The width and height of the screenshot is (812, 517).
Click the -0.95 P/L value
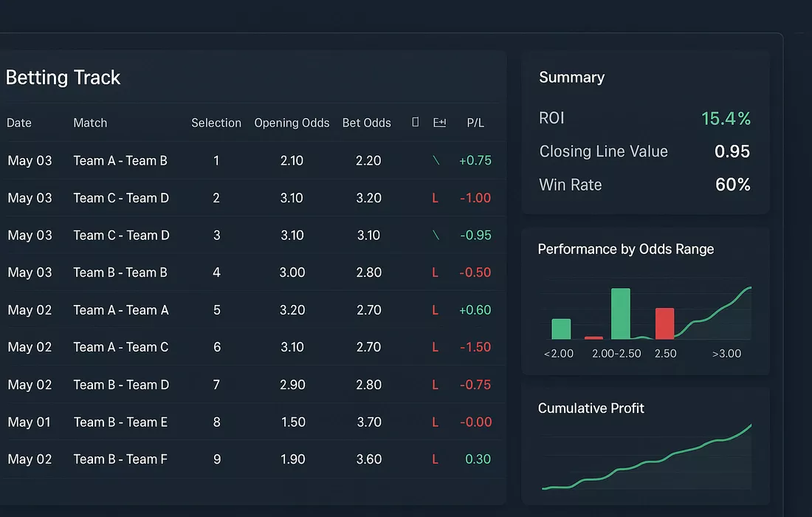coord(475,235)
